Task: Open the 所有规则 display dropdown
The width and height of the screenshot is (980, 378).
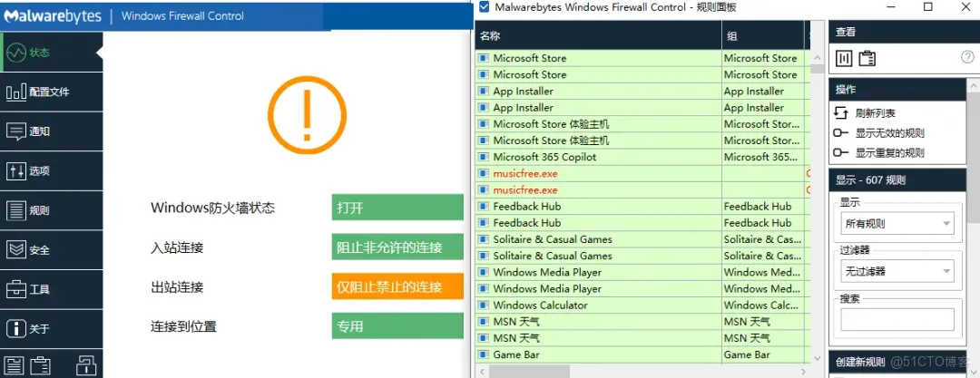Action: point(897,223)
